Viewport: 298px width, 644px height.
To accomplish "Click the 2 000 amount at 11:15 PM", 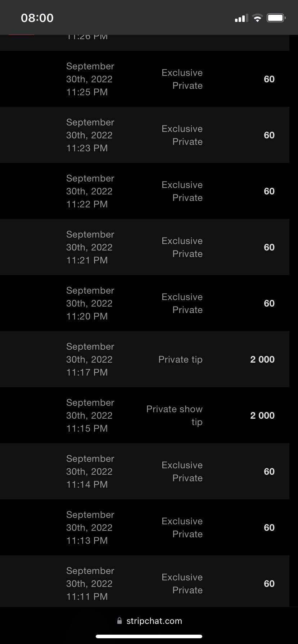I will [x=262, y=415].
